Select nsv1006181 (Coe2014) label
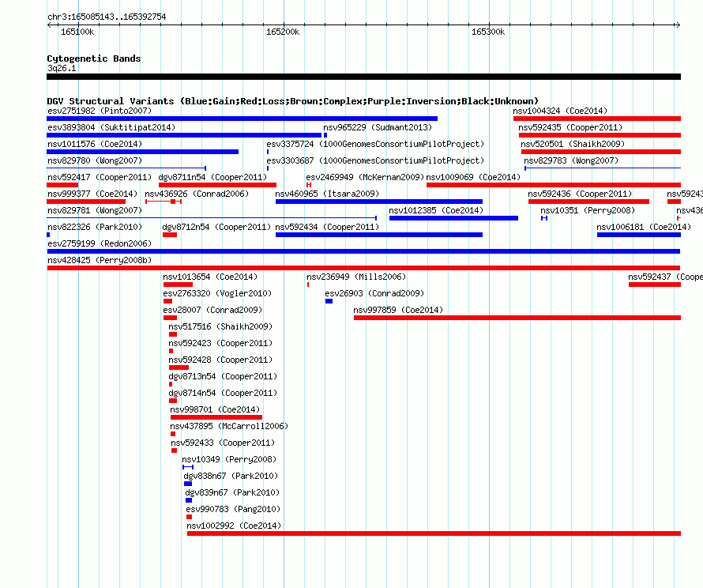This screenshot has height=588, width=703. point(644,227)
